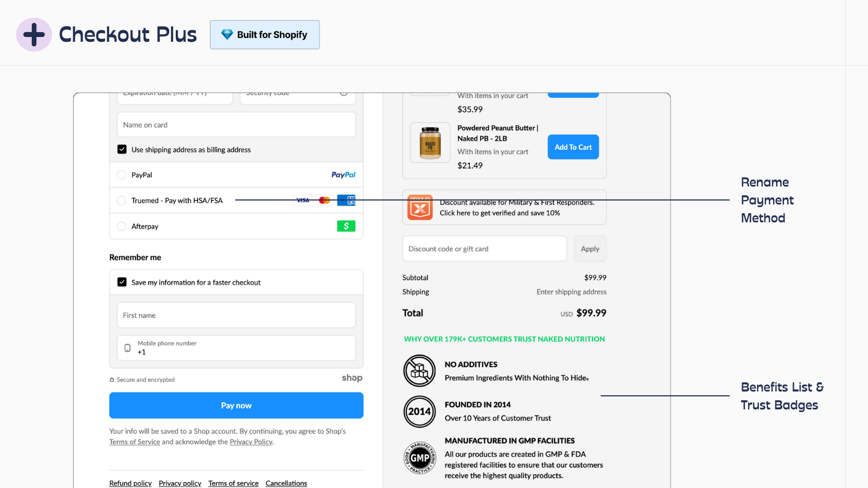Click the Checkout Plus purple plus logo
Image resolution: width=868 pixels, height=488 pixels.
(x=34, y=35)
